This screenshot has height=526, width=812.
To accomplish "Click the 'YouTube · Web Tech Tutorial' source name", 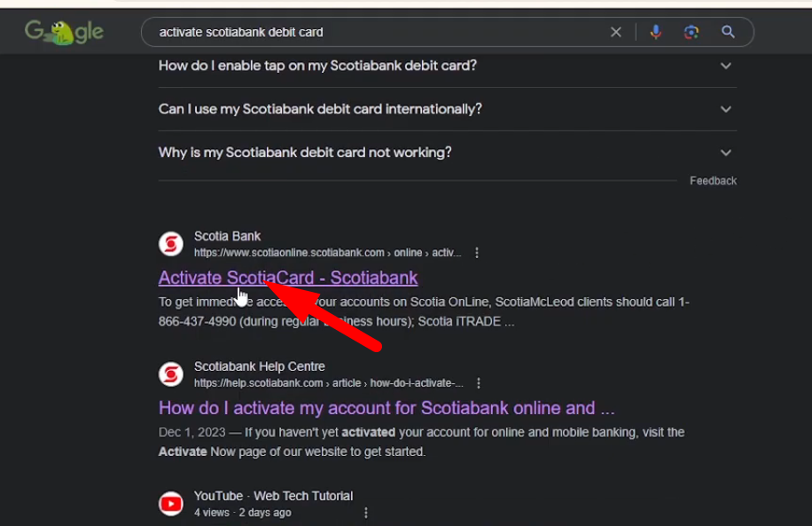I will pos(273,496).
